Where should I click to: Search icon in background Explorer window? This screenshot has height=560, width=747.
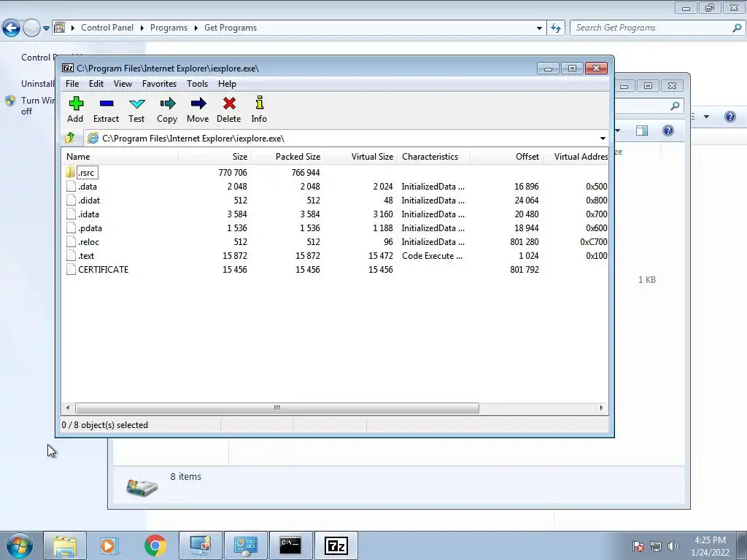(x=675, y=106)
